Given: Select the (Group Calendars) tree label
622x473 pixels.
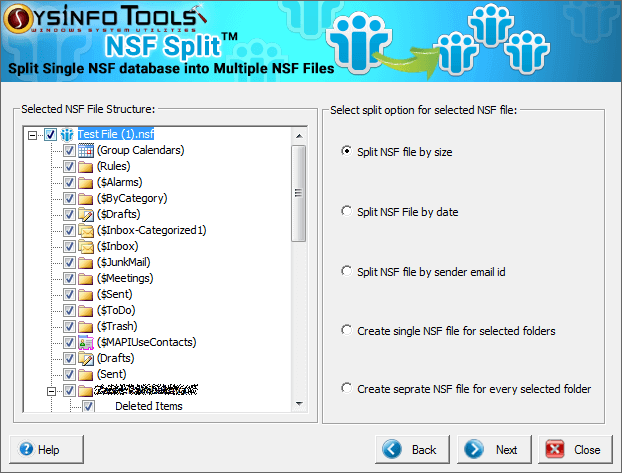Looking at the screenshot, I should pos(141,150).
